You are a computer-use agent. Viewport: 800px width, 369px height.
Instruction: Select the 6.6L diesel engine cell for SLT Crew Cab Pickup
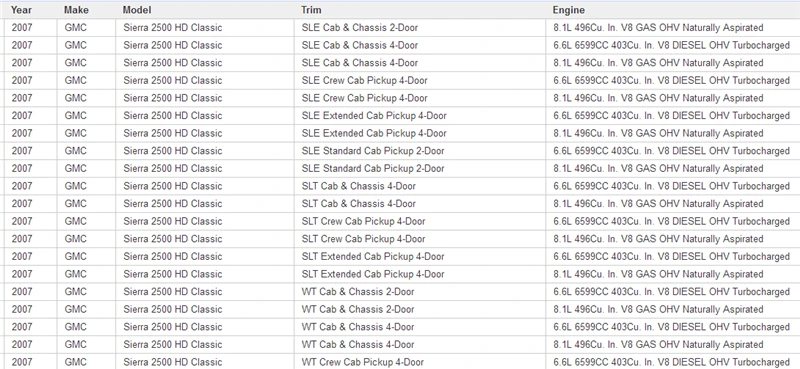tap(673, 222)
